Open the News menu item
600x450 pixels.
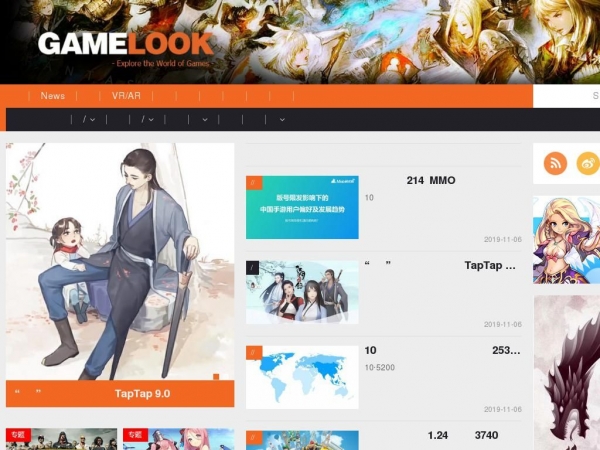coord(53,96)
